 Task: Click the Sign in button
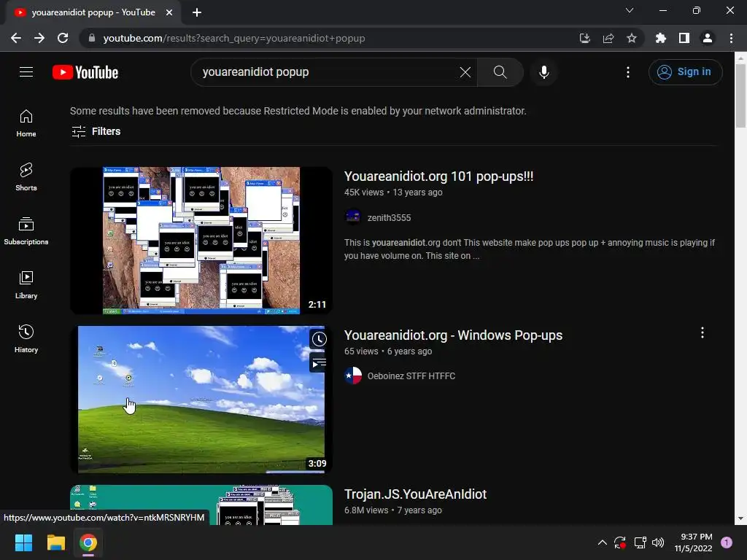point(685,72)
